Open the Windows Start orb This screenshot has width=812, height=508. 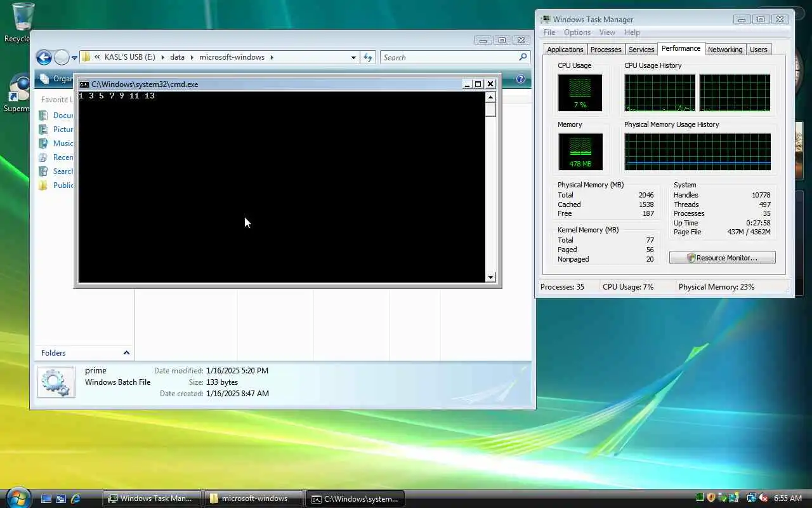pos(17,497)
